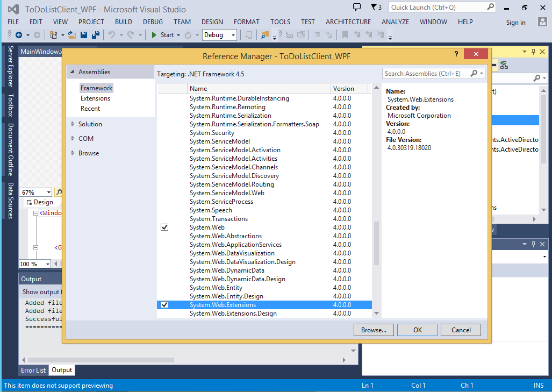Switch to the Error List tab
The width and height of the screenshot is (552, 392).
click(33, 370)
